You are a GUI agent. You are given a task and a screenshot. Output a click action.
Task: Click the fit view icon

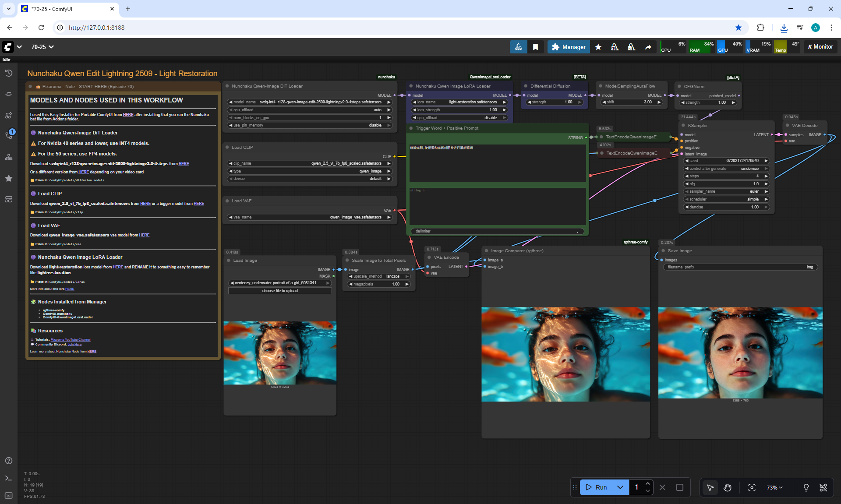pyautogui.click(x=752, y=487)
